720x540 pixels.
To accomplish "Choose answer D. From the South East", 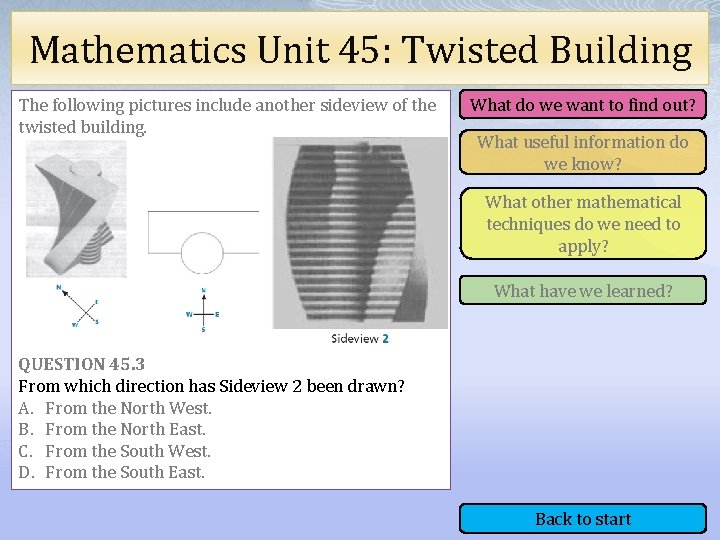I will 112,472.
